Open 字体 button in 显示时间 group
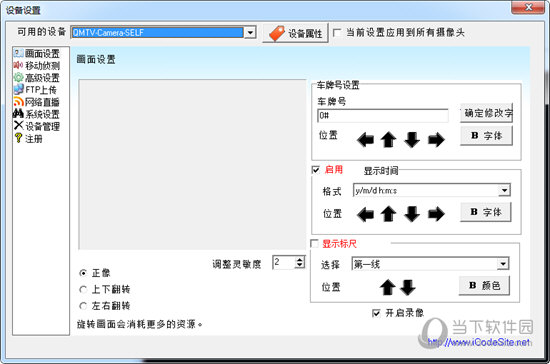The width and height of the screenshot is (550, 364). [486, 212]
